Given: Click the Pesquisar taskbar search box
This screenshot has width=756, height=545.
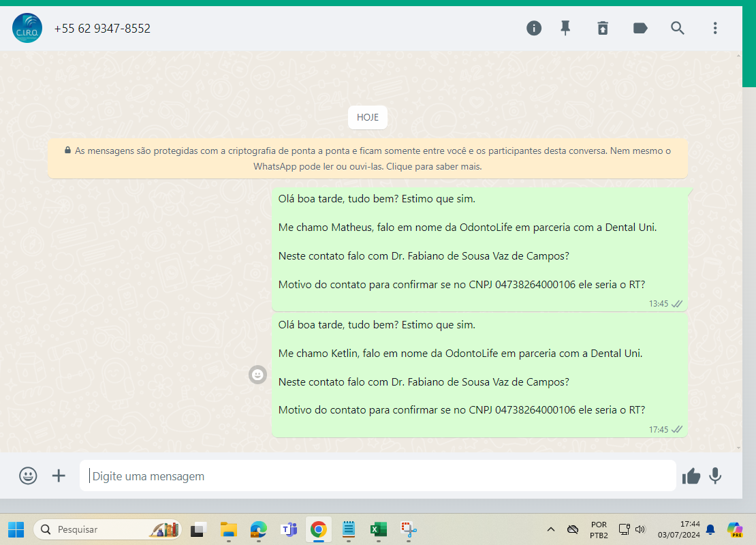Looking at the screenshot, I should (x=108, y=529).
